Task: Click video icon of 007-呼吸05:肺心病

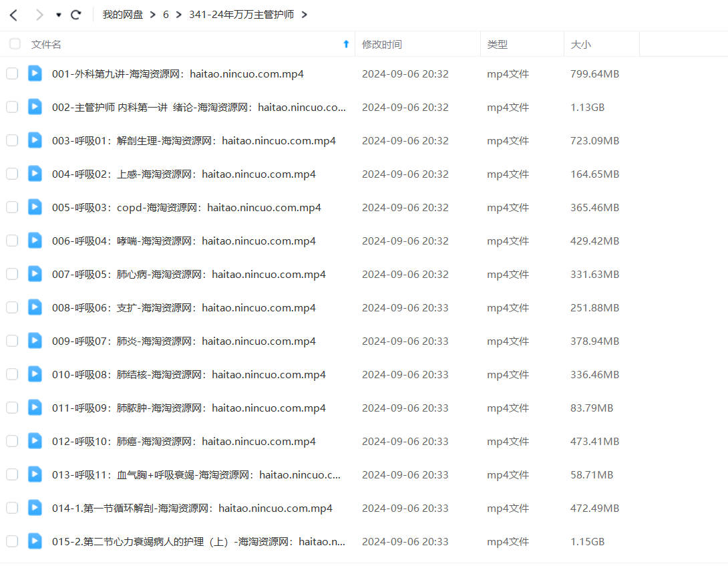Action: coord(35,274)
